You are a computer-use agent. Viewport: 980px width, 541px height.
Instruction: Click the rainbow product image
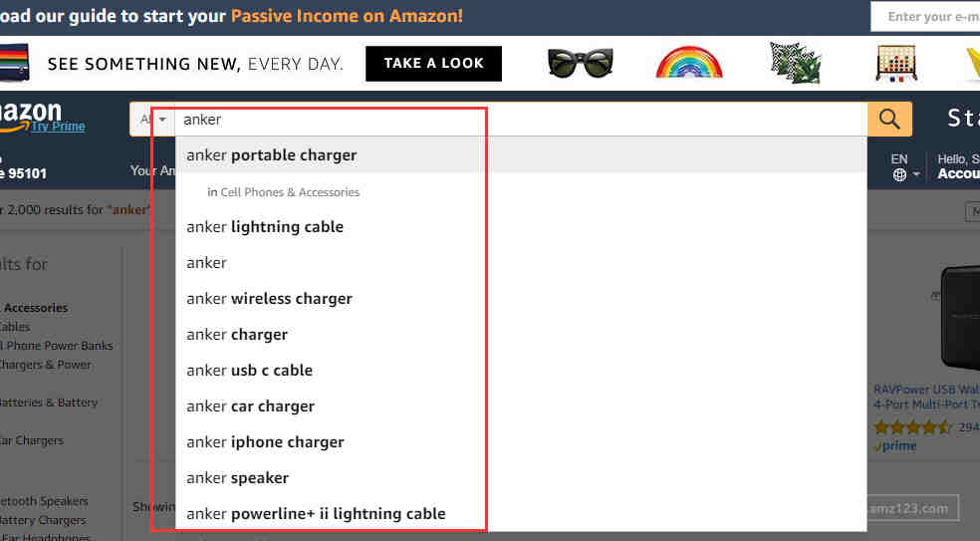pyautogui.click(x=689, y=63)
